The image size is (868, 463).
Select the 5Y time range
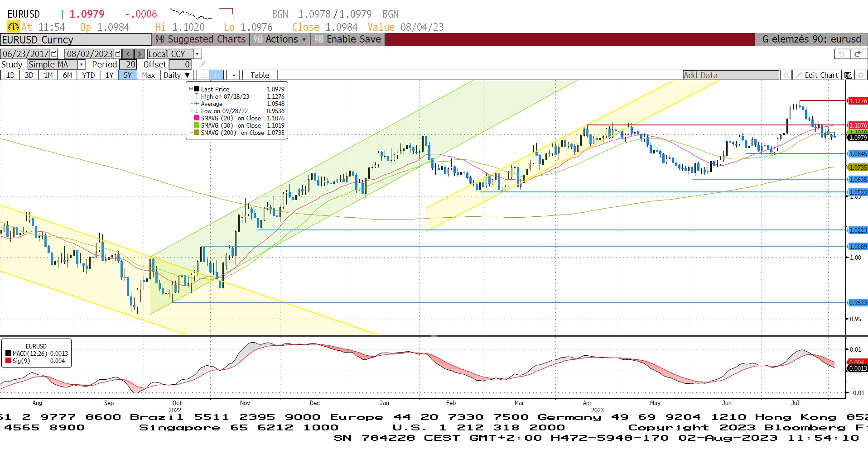(128, 75)
